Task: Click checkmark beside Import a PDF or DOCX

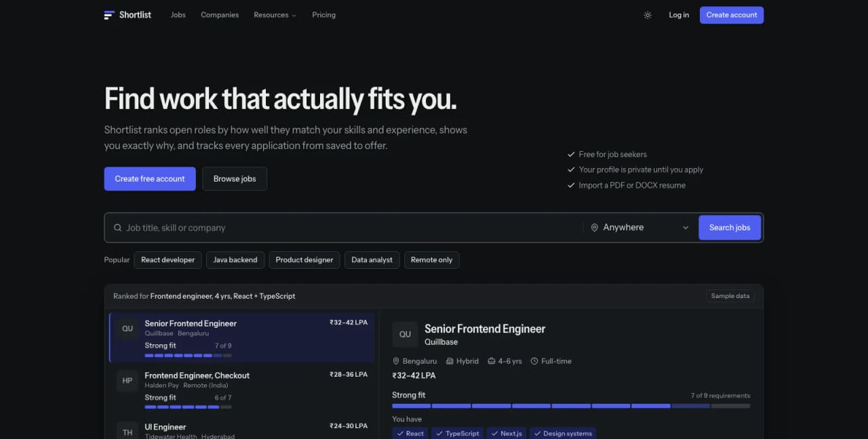Action: [x=571, y=186]
